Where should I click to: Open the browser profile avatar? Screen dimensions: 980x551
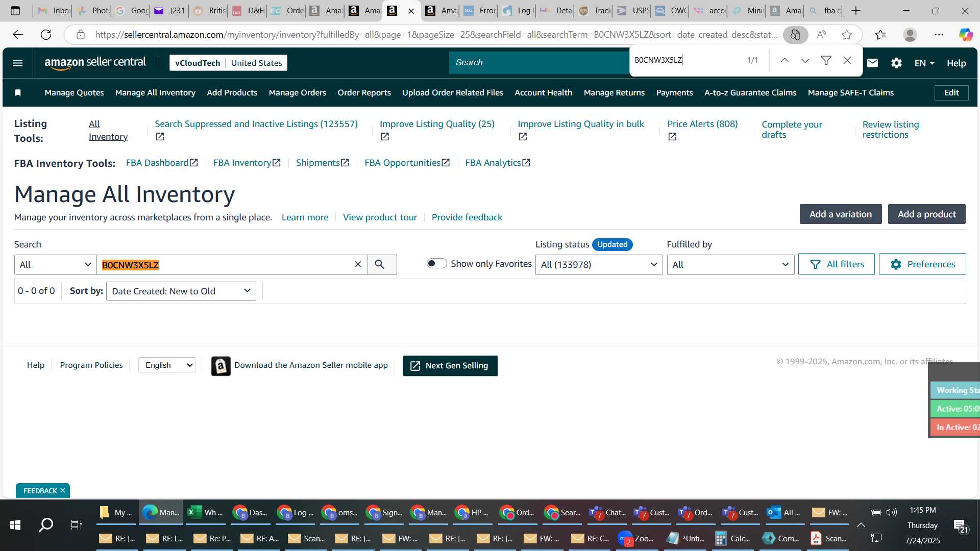tap(910, 35)
